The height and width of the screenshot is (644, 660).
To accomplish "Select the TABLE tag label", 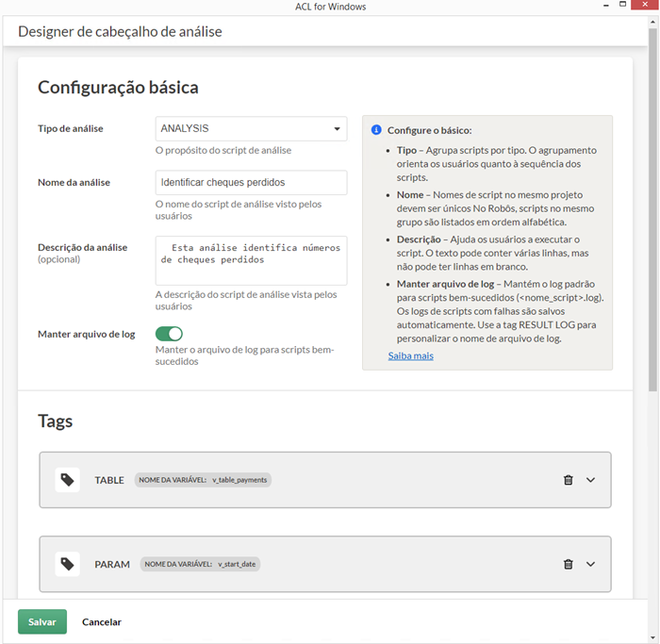I will [x=109, y=480].
